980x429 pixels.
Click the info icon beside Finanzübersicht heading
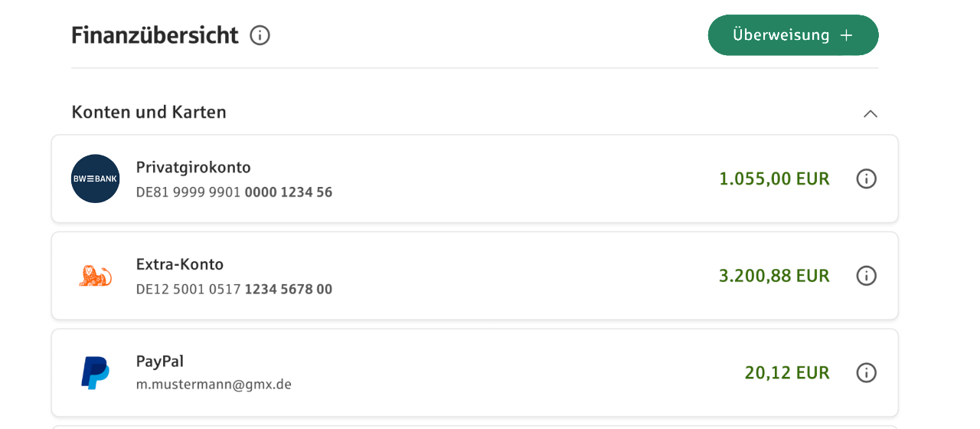tap(260, 35)
